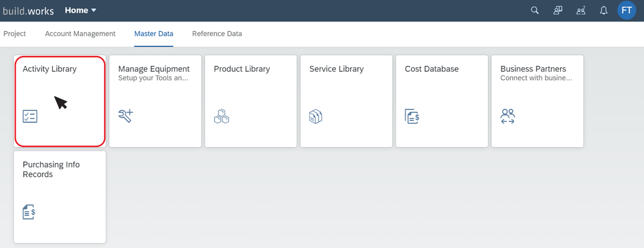Click the feedback chat icon in header
Image resolution: width=644 pixels, height=248 pixels.
click(x=558, y=10)
